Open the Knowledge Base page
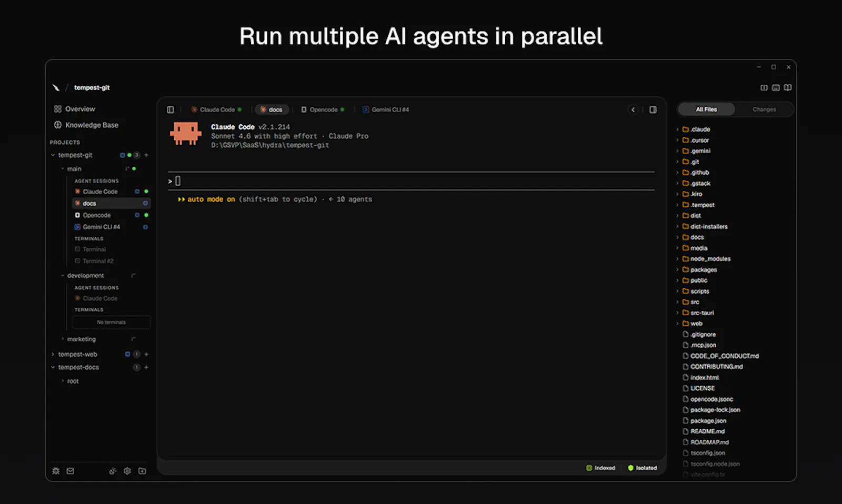This screenshot has width=842, height=504. (86, 125)
